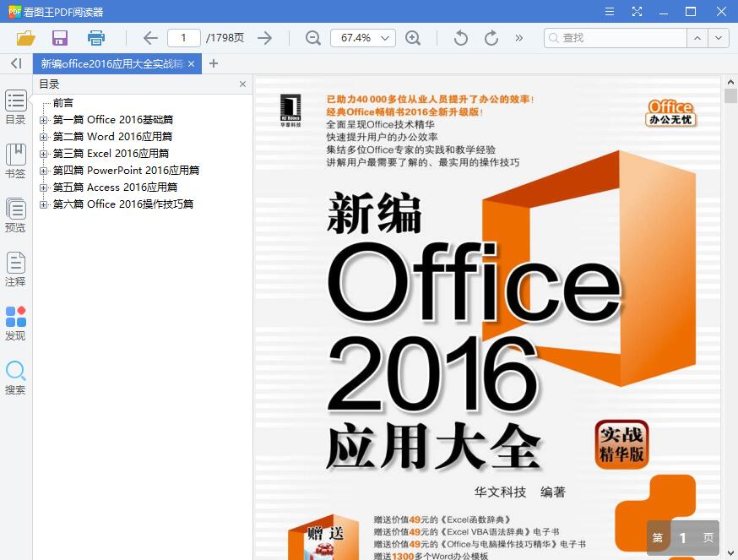Open the 书签 bookmarks panel
738x560 pixels.
15,161
